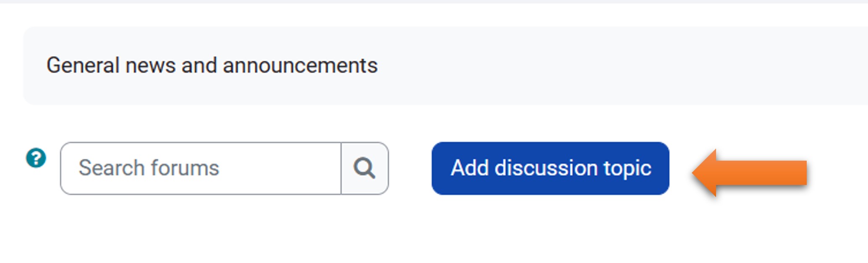
Task: Hit the search button beside Search forums
Action: (x=364, y=168)
